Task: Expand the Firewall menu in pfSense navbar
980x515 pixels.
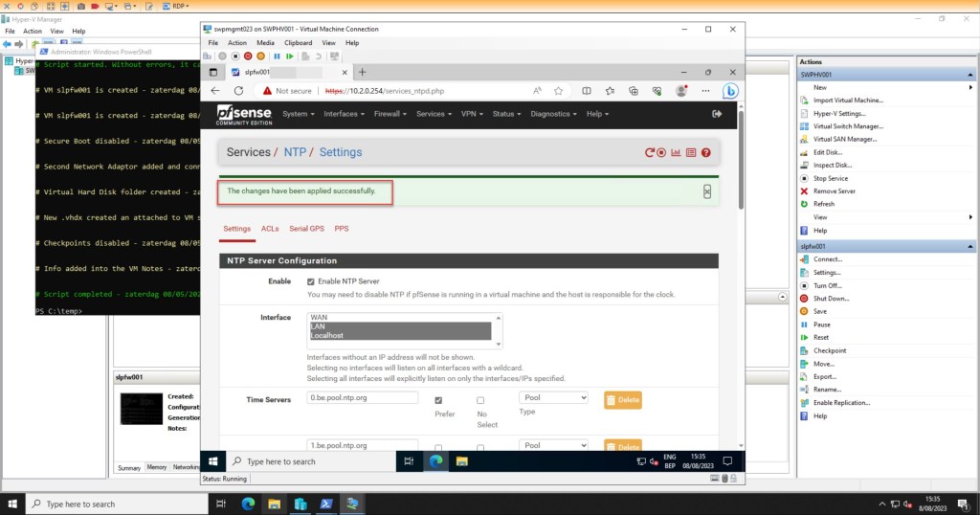Action: [x=390, y=114]
